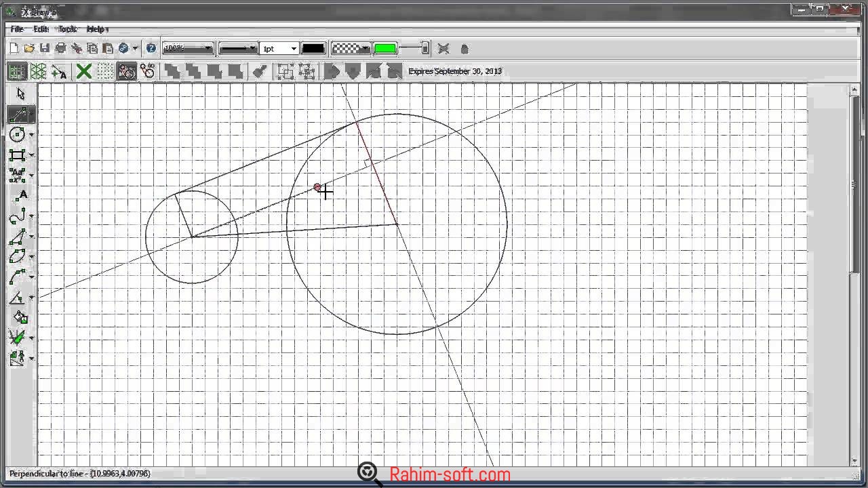The image size is (868, 488).
Task: Click the ungroup objects icon
Action: tap(307, 71)
